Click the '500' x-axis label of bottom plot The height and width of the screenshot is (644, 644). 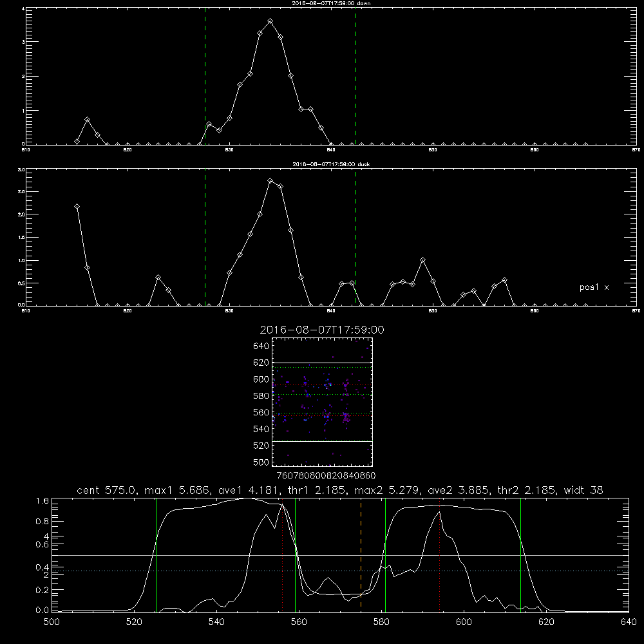coord(52,622)
